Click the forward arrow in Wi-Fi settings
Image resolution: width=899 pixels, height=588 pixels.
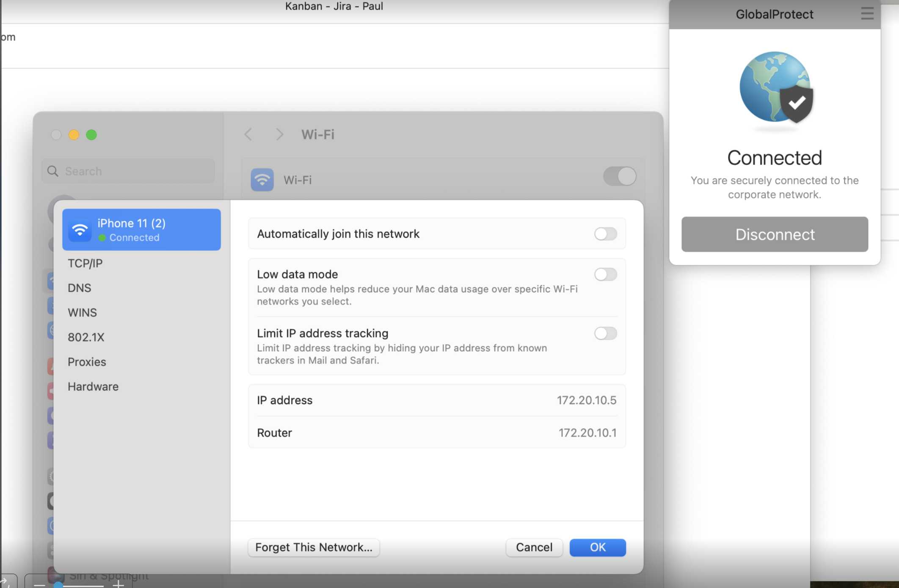(279, 135)
